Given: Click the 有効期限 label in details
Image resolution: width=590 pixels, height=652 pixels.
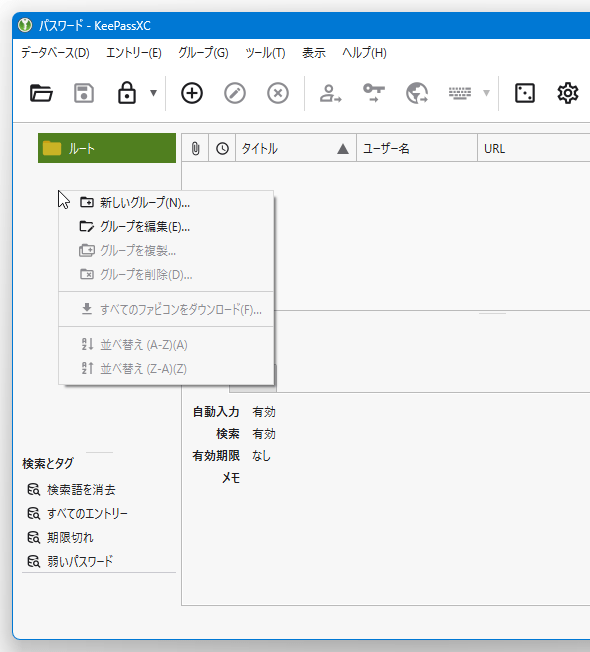Looking at the screenshot, I should (216, 456).
